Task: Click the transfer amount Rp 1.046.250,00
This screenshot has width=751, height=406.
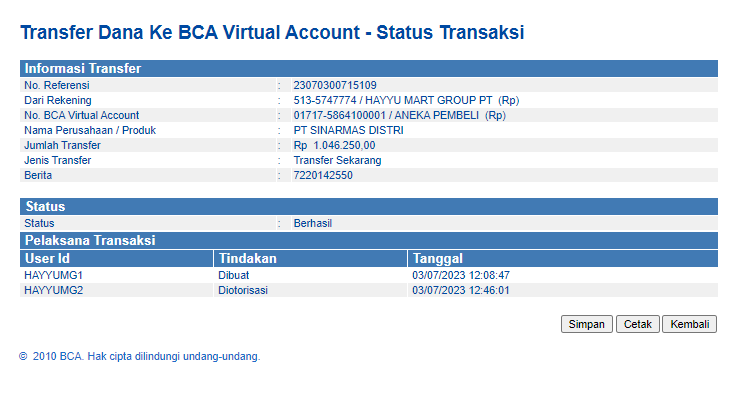Action: 334,145
